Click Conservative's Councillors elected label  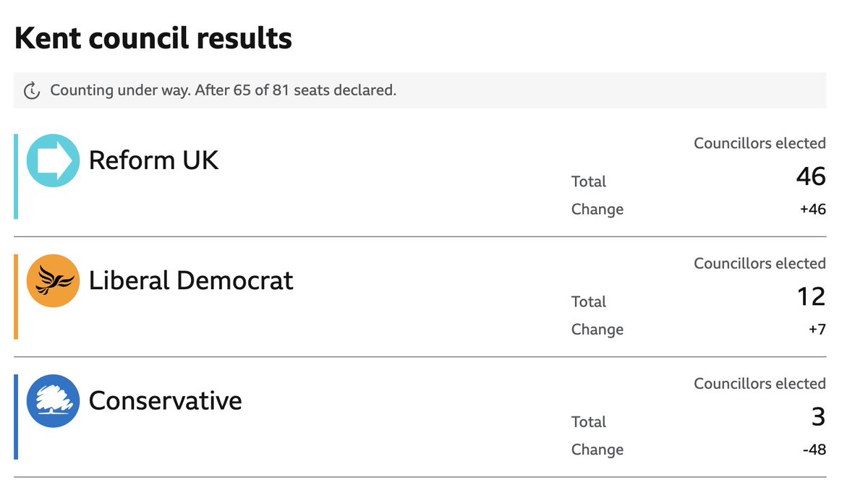[759, 383]
